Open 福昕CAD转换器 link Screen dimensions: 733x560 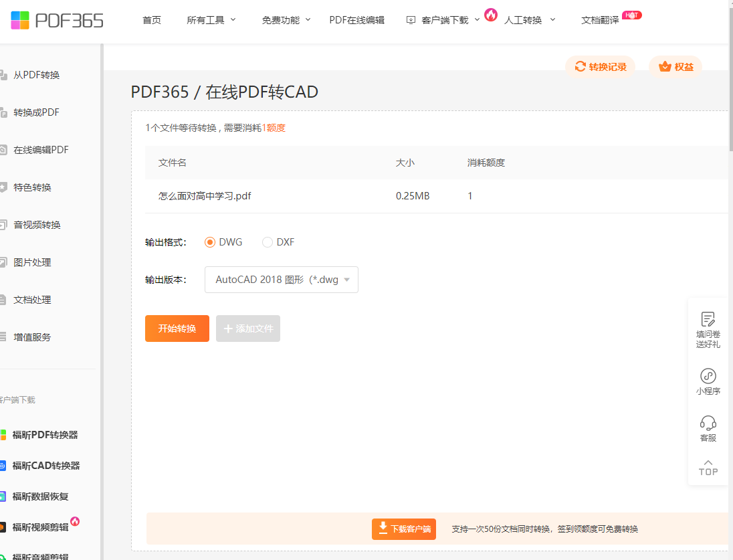pyautogui.click(x=45, y=466)
